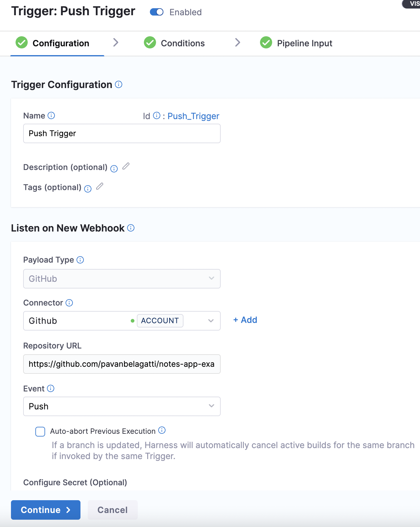Click the pencil icon next to Tags
The image size is (420, 527).
coord(100,186)
